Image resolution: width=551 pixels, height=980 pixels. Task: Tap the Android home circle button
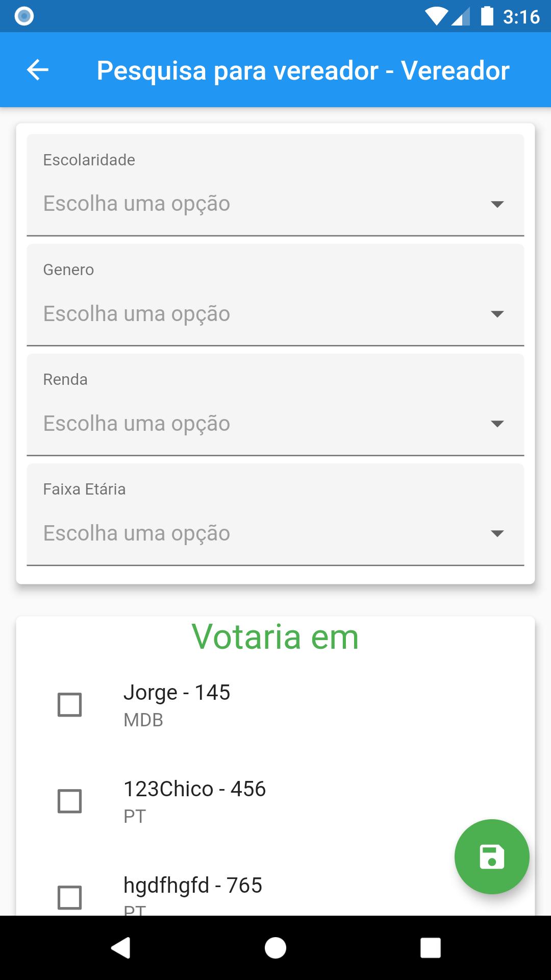pyautogui.click(x=275, y=948)
